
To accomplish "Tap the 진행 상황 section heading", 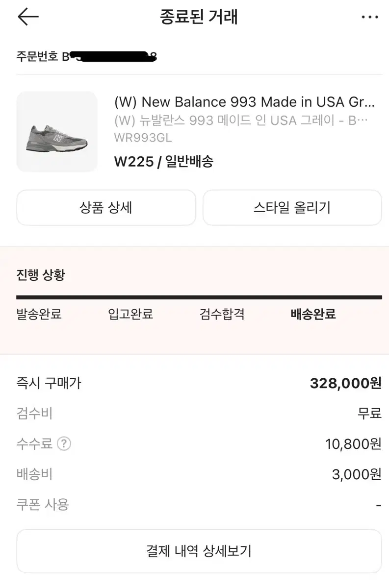I will click(41, 275).
